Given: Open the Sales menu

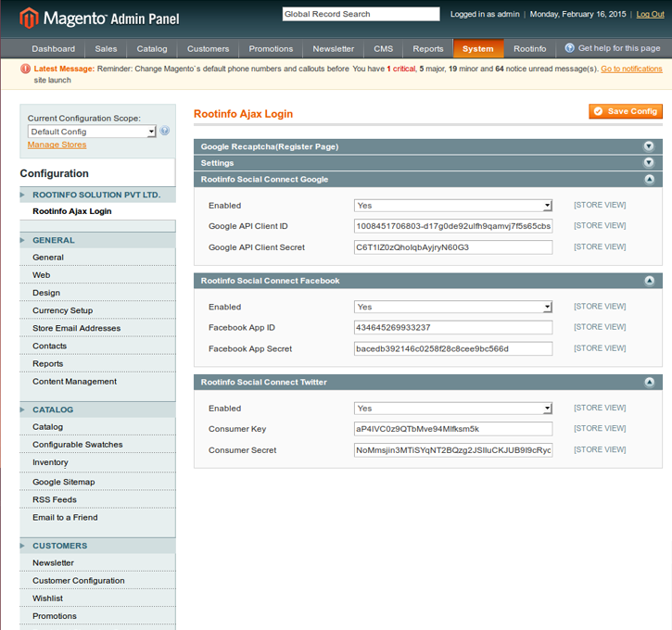Looking at the screenshot, I should coord(106,49).
